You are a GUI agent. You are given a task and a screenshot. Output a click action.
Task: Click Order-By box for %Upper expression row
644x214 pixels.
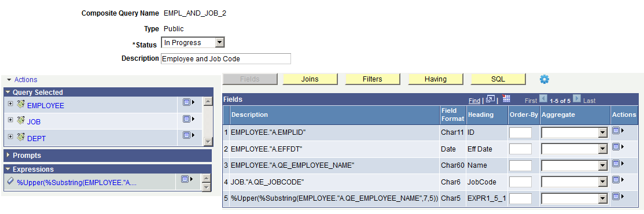(520, 199)
